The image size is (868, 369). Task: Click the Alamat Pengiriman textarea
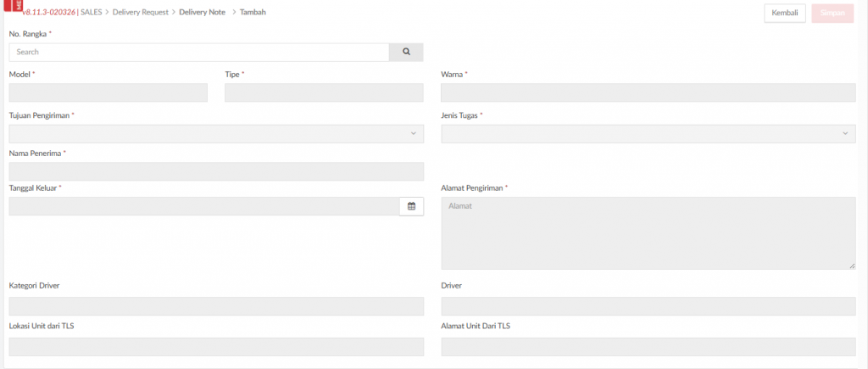648,232
